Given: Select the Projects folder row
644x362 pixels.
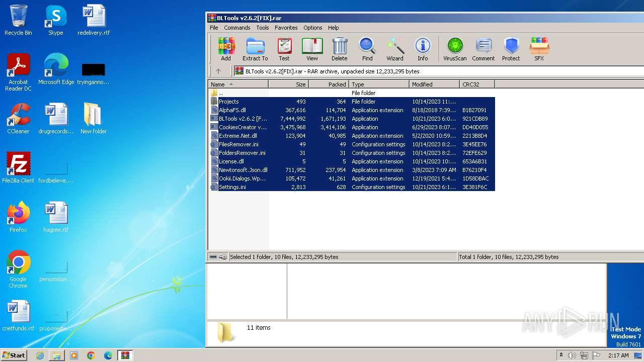Looking at the screenshot, I should tap(352, 102).
